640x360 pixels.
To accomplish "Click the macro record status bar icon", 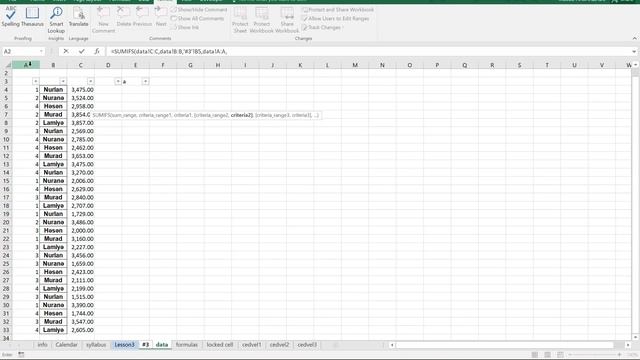I will tap(21, 355).
